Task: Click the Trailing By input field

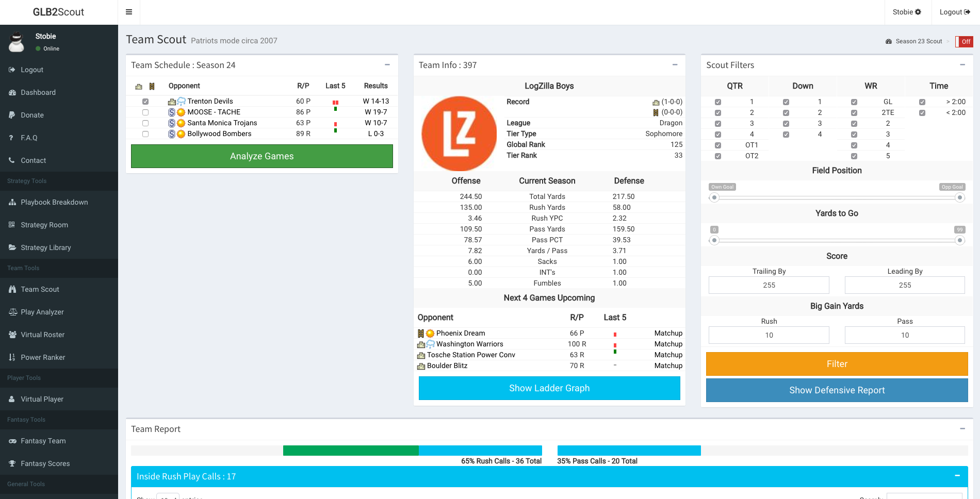Action: tap(769, 285)
